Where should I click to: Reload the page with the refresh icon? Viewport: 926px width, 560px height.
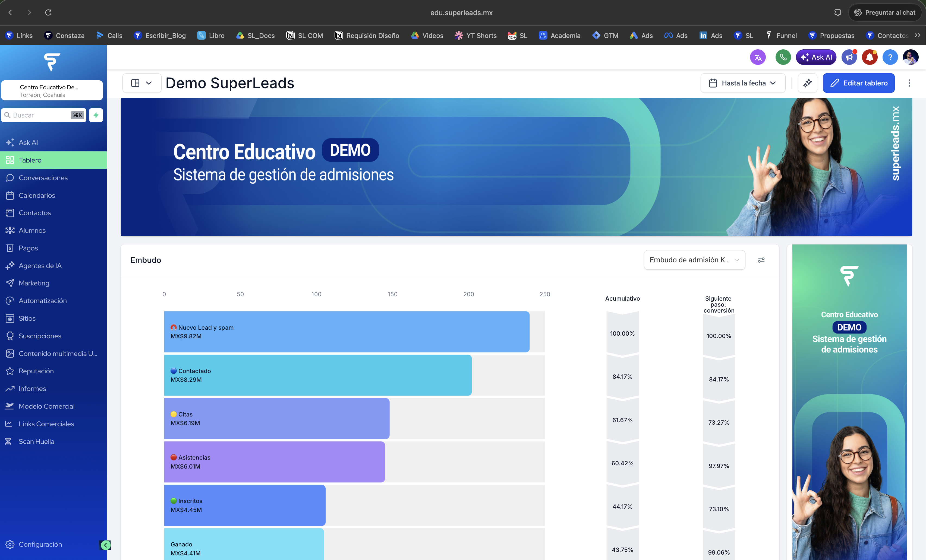tap(48, 12)
